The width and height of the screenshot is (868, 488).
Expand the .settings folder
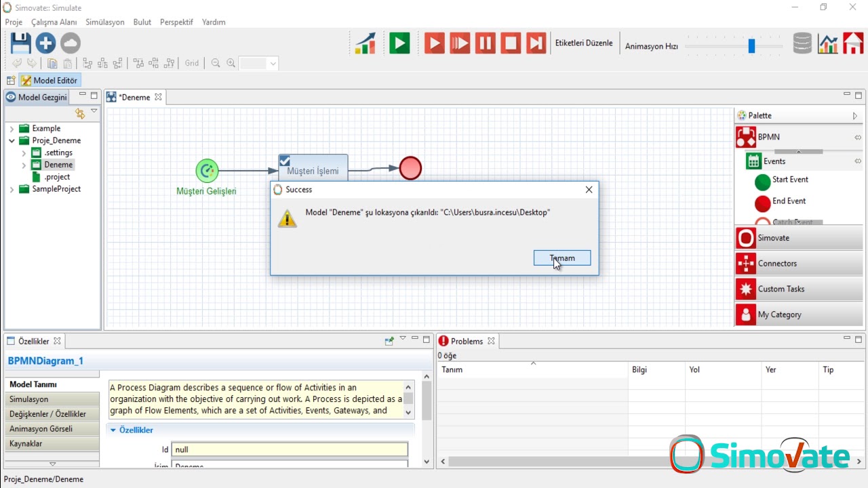coord(24,153)
